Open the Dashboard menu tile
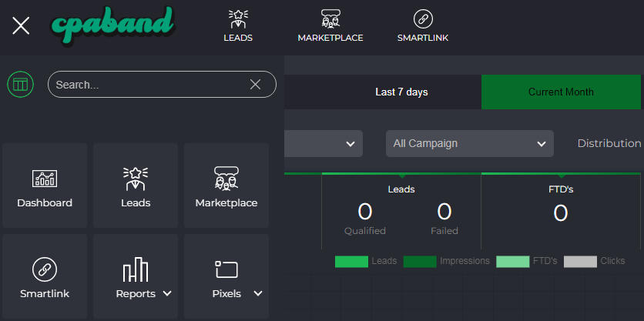 45,186
